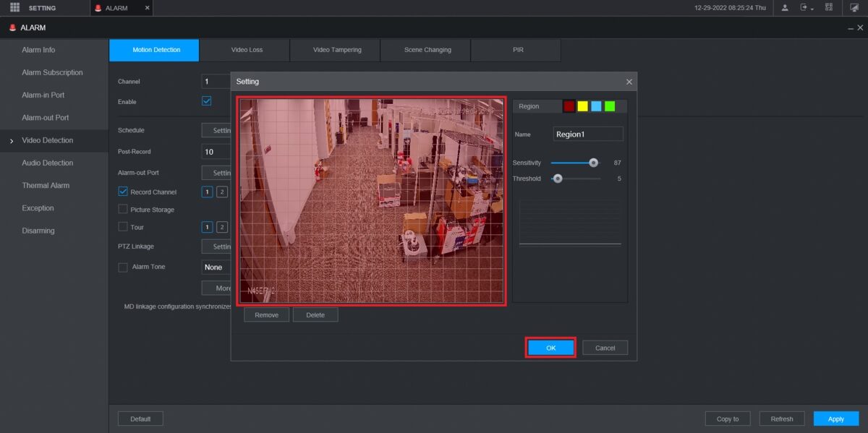Enable the Picture Storage checkbox
The height and width of the screenshot is (433, 868).
coord(123,210)
